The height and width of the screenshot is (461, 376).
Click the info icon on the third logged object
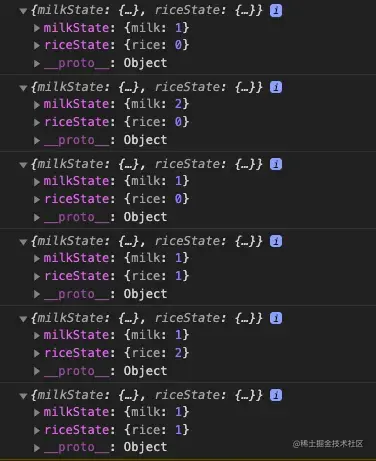point(276,164)
